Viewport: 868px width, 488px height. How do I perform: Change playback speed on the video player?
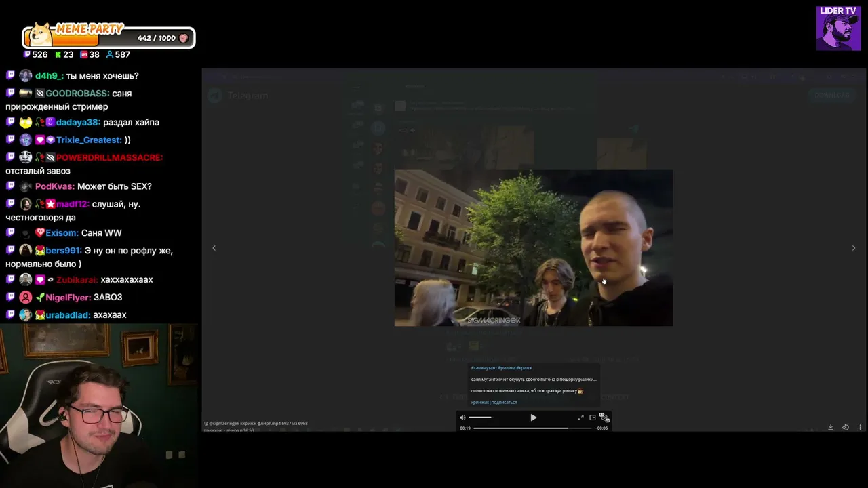click(x=604, y=418)
